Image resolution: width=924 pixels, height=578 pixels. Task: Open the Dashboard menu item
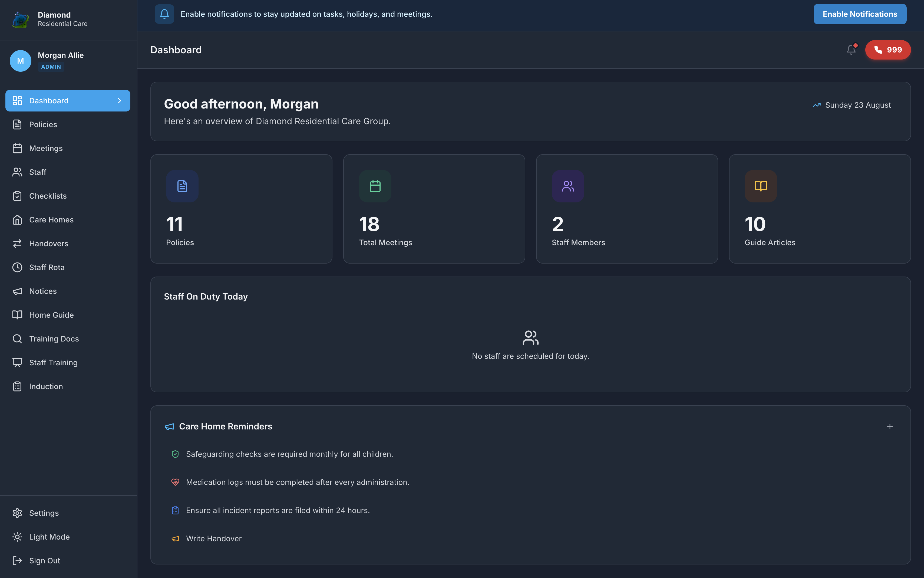(68, 101)
